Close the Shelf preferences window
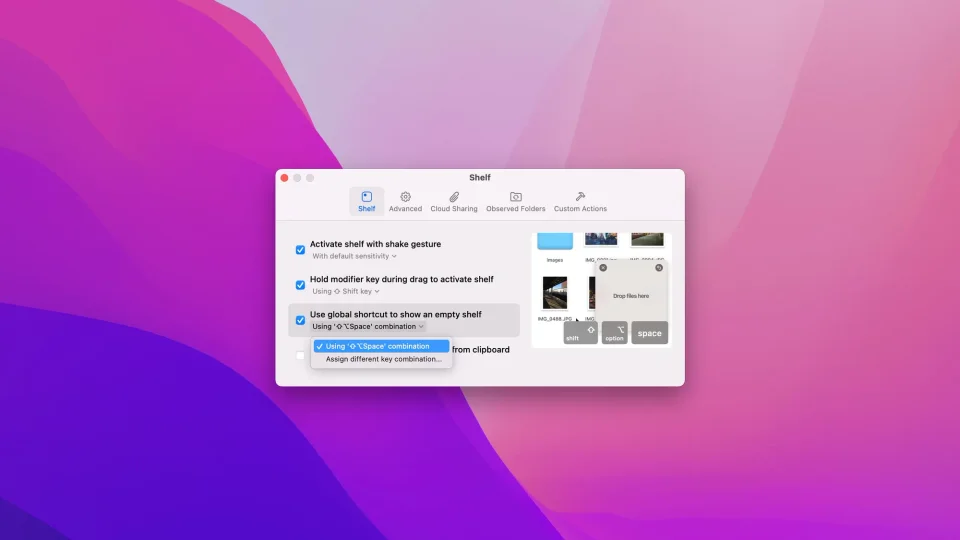This screenshot has height=540, width=960. pyautogui.click(x=284, y=178)
